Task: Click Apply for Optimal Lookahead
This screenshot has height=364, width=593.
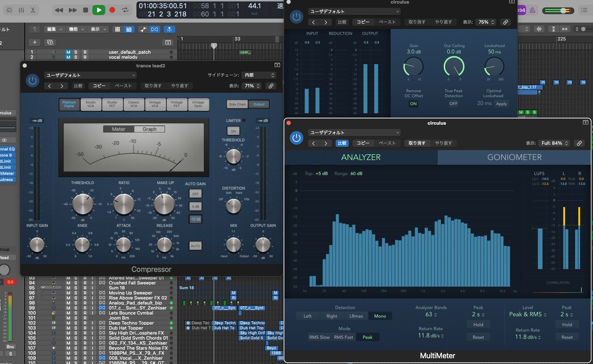Action: pos(501,104)
